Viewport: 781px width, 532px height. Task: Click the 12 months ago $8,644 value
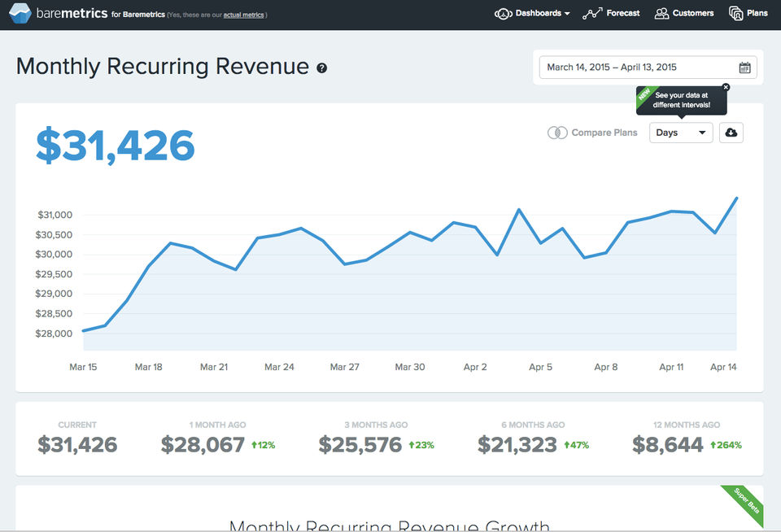668,445
